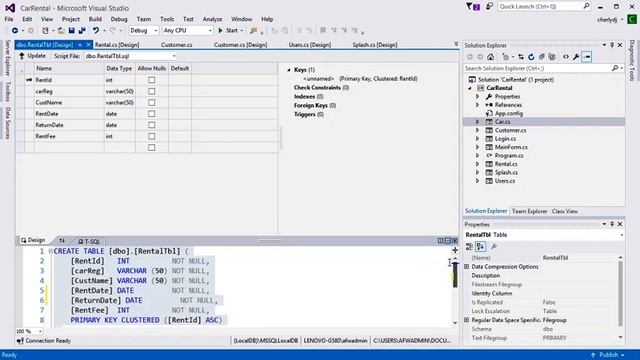Toggle Allow Nulls for RentId row
The image size is (640, 360).
[x=151, y=80]
